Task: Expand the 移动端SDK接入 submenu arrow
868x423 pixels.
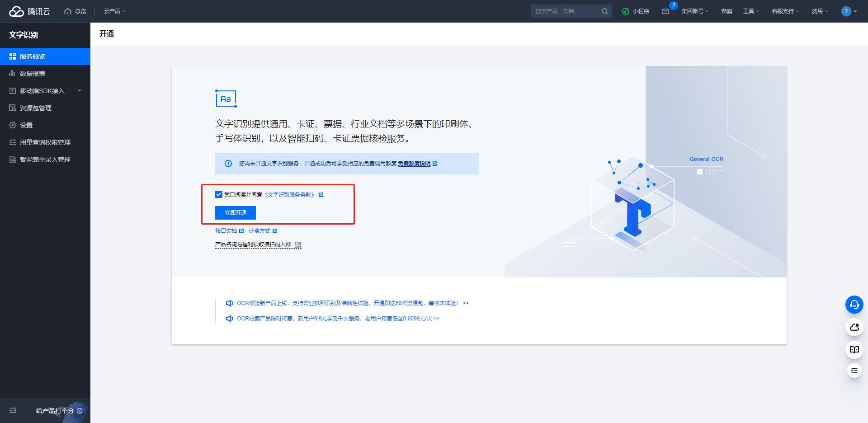Action: pyautogui.click(x=80, y=91)
